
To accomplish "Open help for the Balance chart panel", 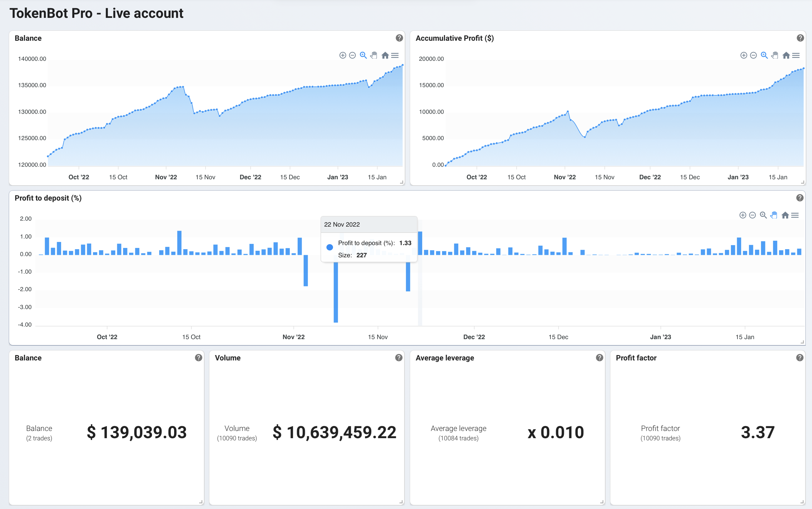I will click(399, 38).
